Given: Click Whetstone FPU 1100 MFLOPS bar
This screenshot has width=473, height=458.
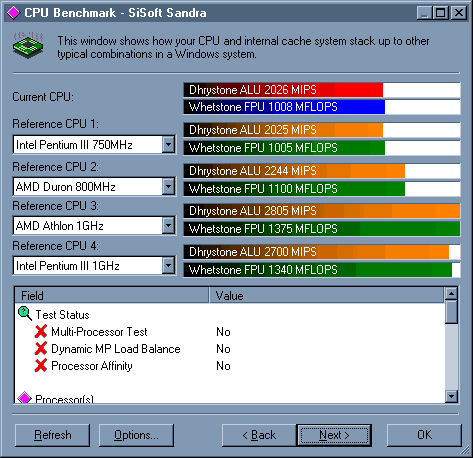Looking at the screenshot, I should (x=322, y=189).
